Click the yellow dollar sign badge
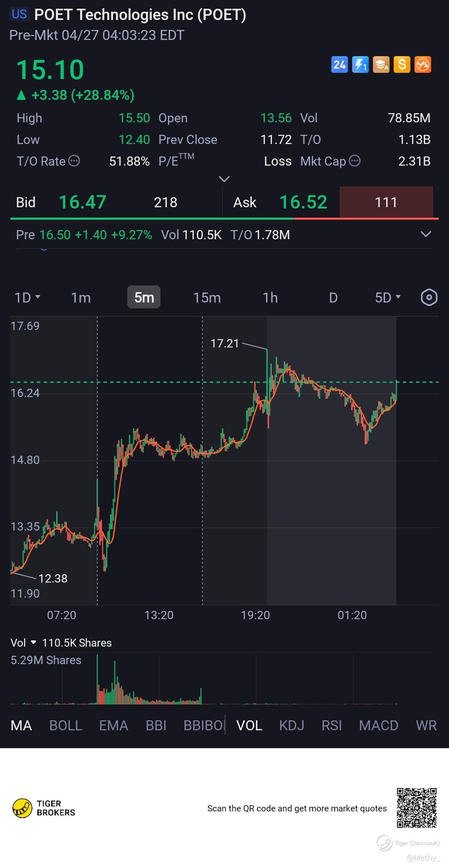 point(402,65)
